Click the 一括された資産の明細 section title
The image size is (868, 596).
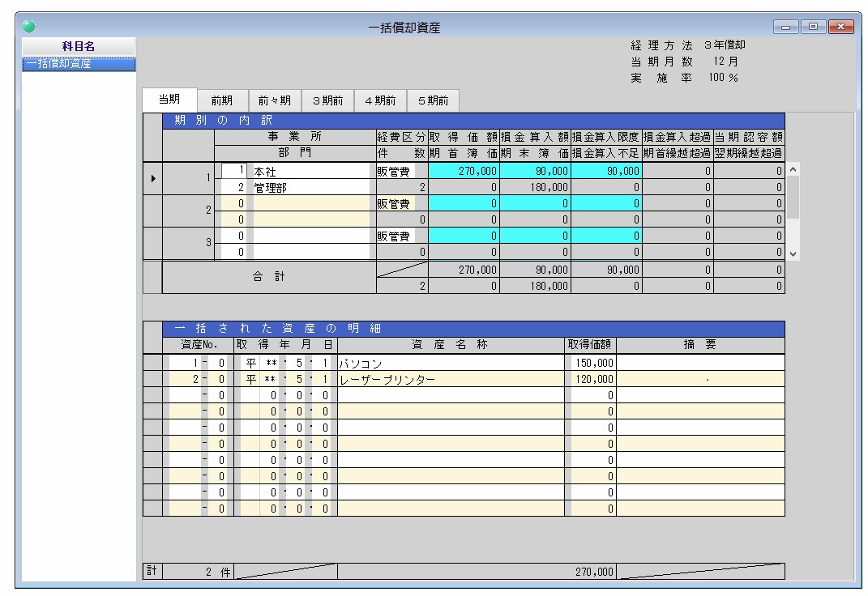click(277, 329)
